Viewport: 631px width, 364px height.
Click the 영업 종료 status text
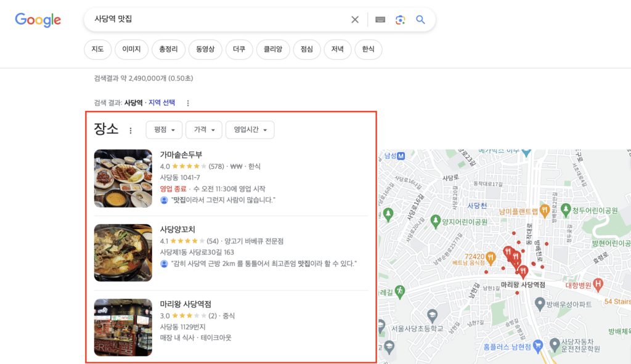(173, 188)
